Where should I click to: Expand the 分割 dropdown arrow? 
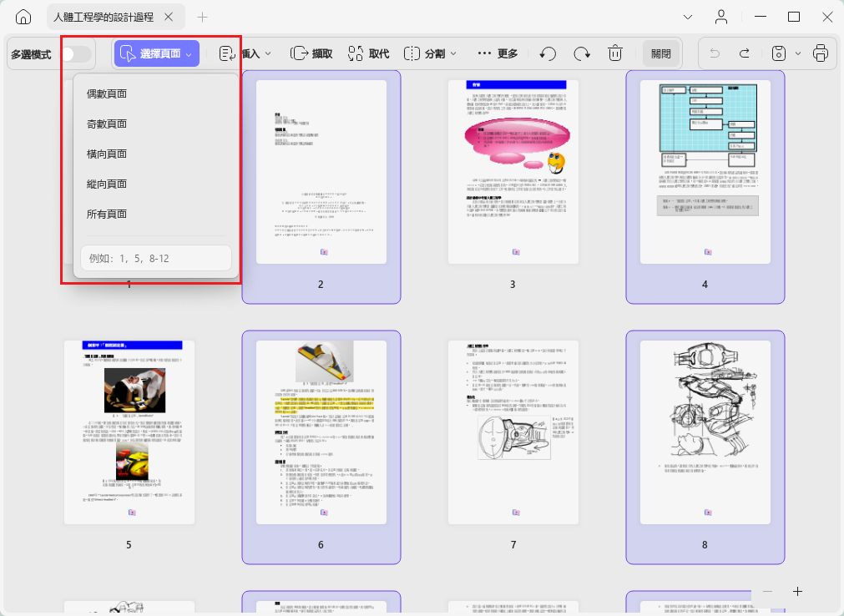pyautogui.click(x=453, y=53)
